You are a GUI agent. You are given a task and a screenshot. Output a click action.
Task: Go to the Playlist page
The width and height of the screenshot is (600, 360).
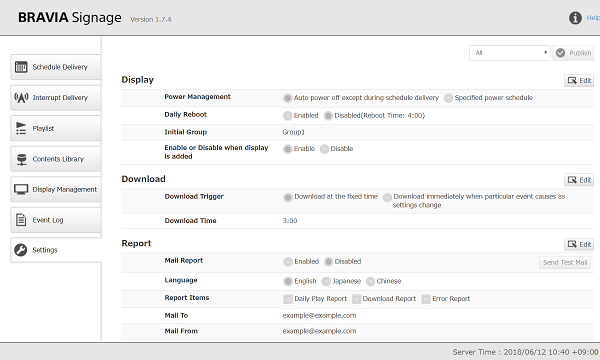pyautogui.click(x=56, y=128)
